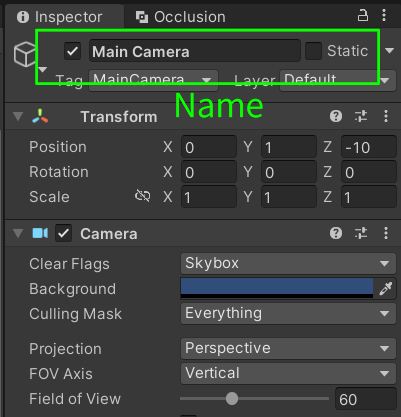Click the Rotation Z field

pyautogui.click(x=369, y=172)
